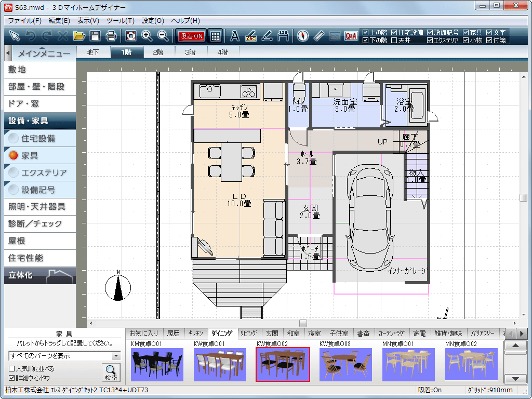Switch to the 2階 floor tab

tap(158, 52)
